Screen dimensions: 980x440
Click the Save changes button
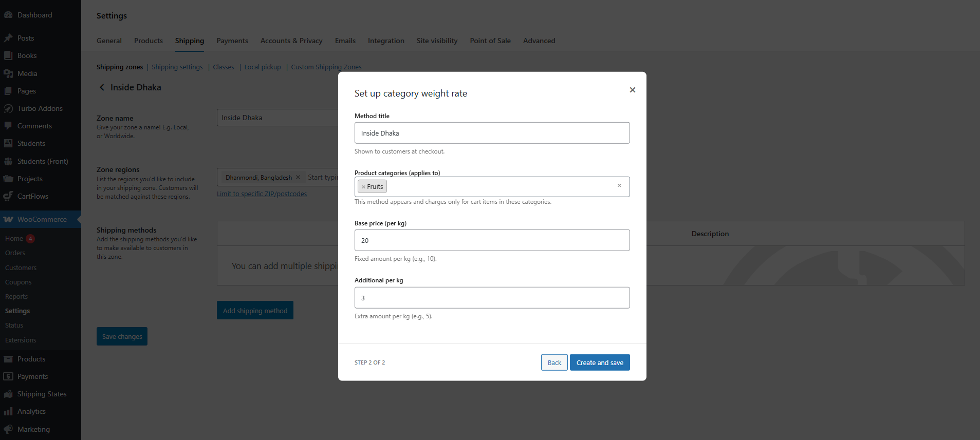pyautogui.click(x=122, y=336)
